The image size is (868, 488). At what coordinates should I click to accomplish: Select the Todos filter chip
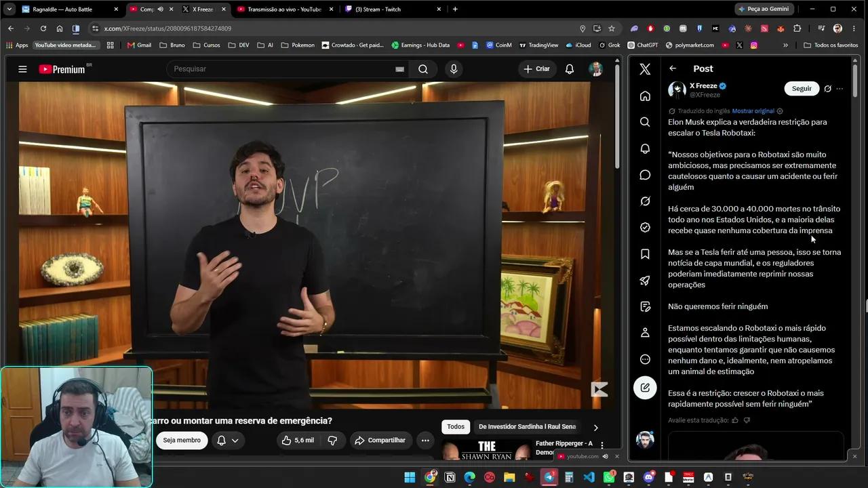(x=456, y=427)
